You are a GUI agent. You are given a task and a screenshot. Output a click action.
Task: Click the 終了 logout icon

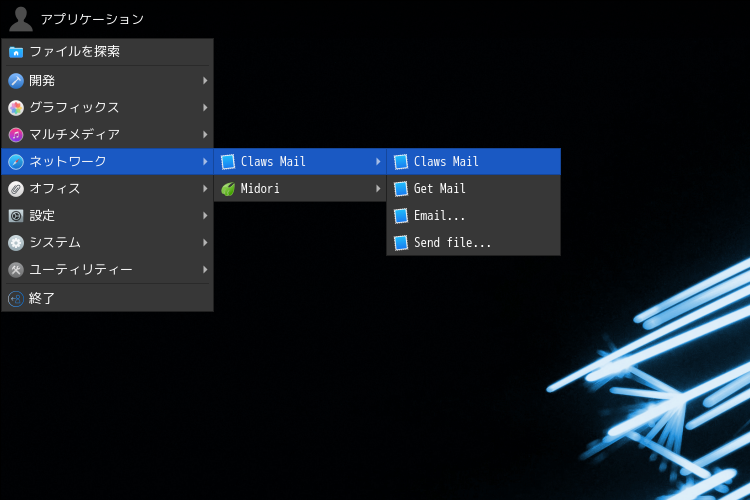16,299
